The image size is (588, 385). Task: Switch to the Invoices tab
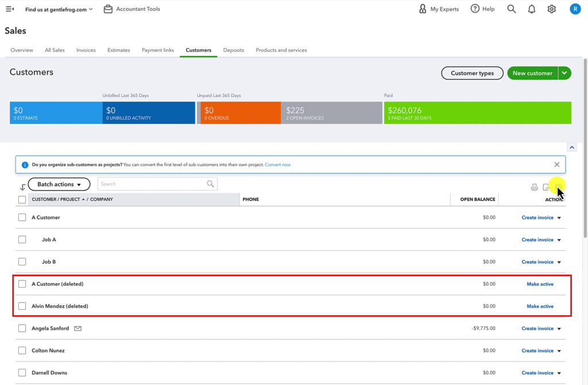pyautogui.click(x=86, y=50)
